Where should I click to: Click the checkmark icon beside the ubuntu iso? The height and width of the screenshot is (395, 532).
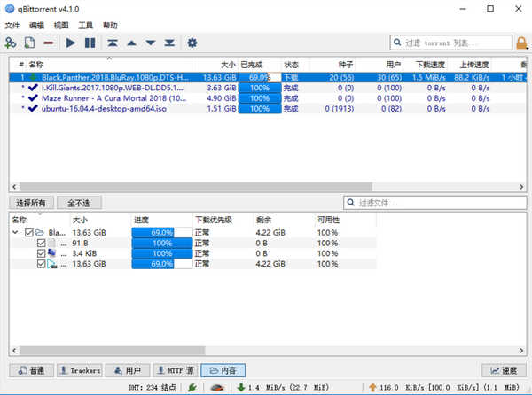(33, 109)
